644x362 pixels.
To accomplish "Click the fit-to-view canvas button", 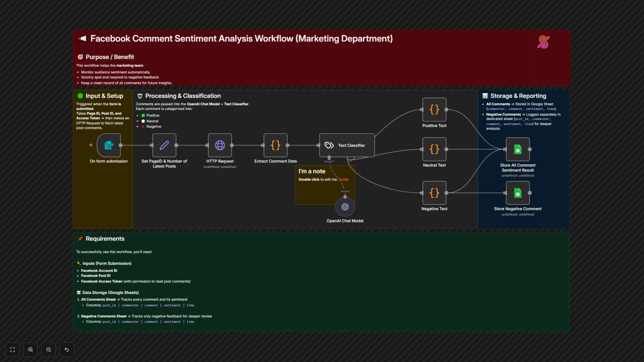I will 12,349.
